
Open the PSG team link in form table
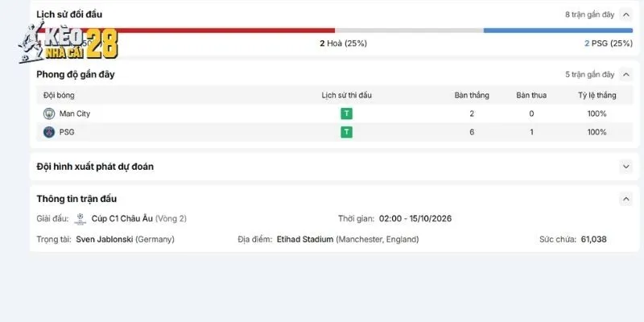(67, 132)
